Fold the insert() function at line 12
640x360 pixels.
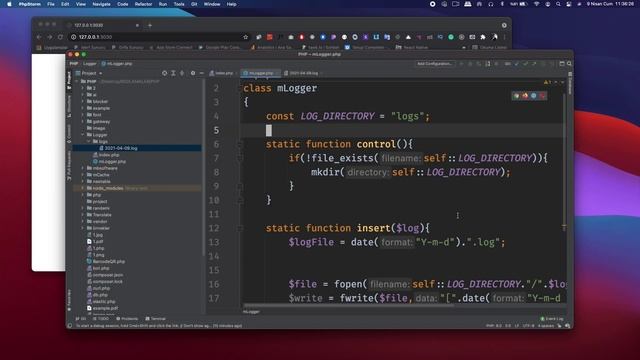pos(240,228)
